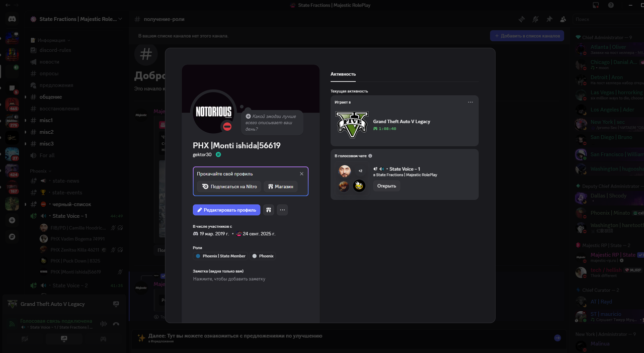Click the stream icon beside Grand Theft Auto V Legacy
Viewport: 644px width, 353px height.
(x=116, y=304)
